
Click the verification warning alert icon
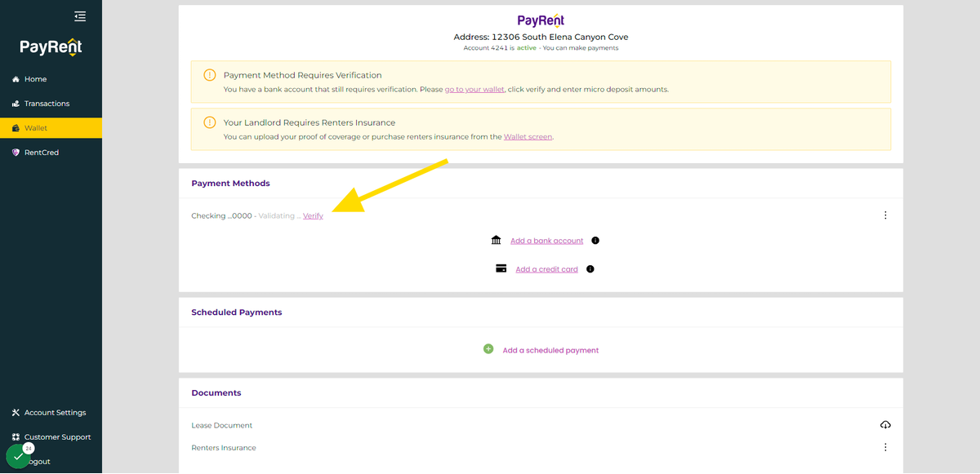pyautogui.click(x=210, y=75)
